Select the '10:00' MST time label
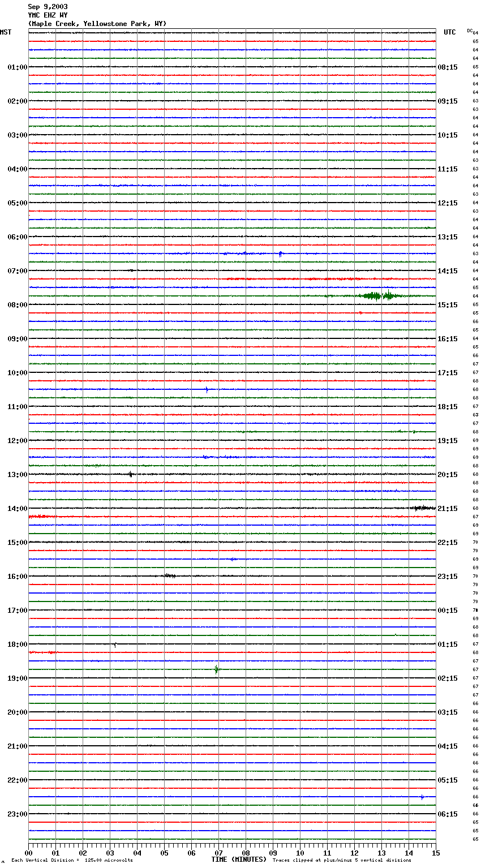481x868 pixels. pos(18,373)
